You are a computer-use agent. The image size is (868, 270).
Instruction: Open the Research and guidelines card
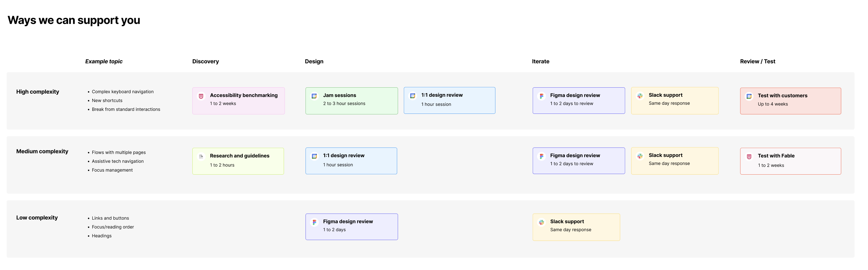pyautogui.click(x=238, y=161)
